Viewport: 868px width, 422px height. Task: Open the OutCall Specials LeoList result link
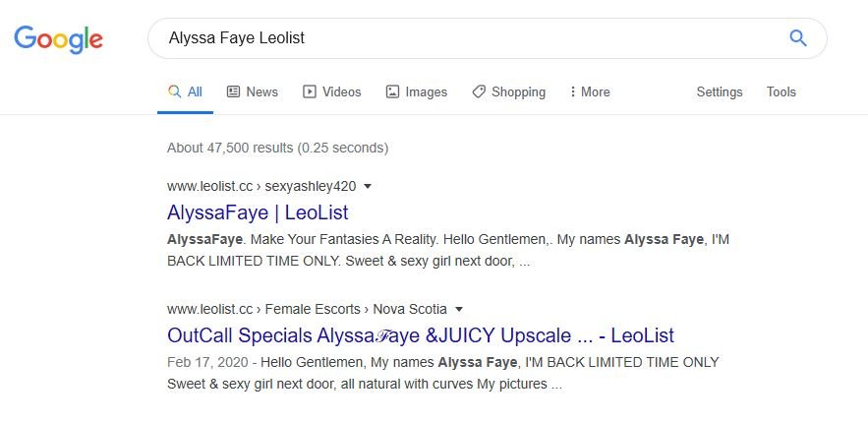click(x=421, y=335)
